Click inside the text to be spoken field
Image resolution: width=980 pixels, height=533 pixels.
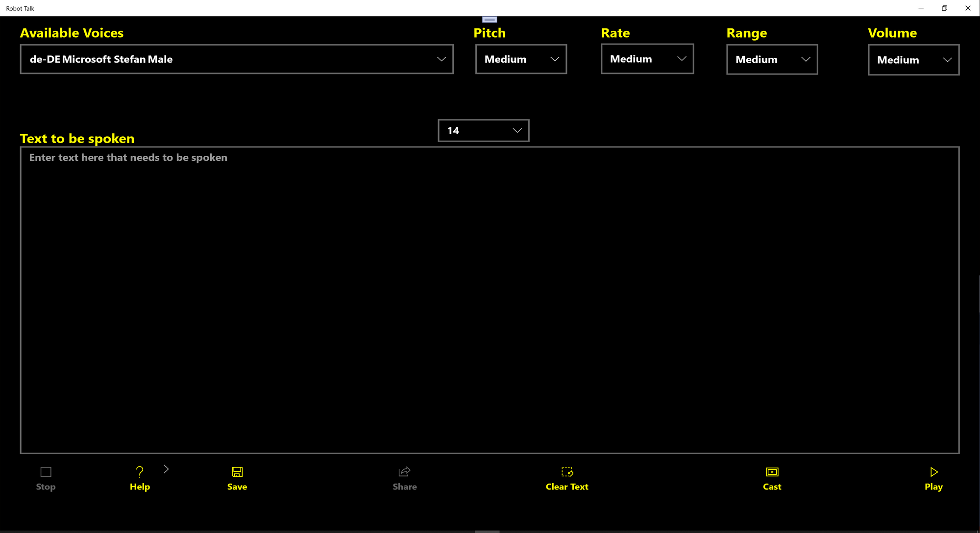[489, 300]
